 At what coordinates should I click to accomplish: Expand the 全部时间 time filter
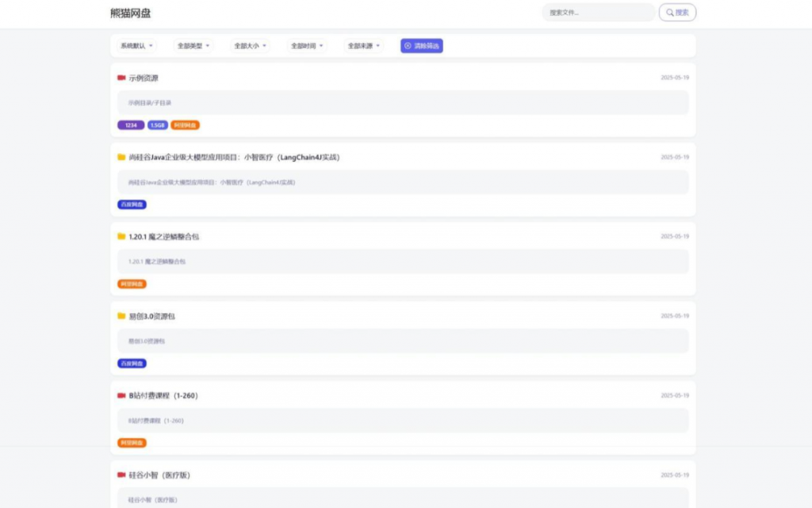pyautogui.click(x=307, y=46)
